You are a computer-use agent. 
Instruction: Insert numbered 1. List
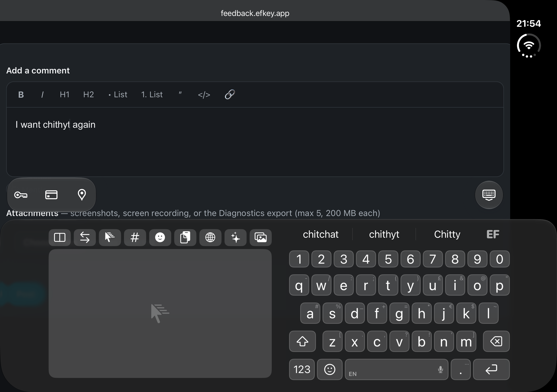coord(152,94)
